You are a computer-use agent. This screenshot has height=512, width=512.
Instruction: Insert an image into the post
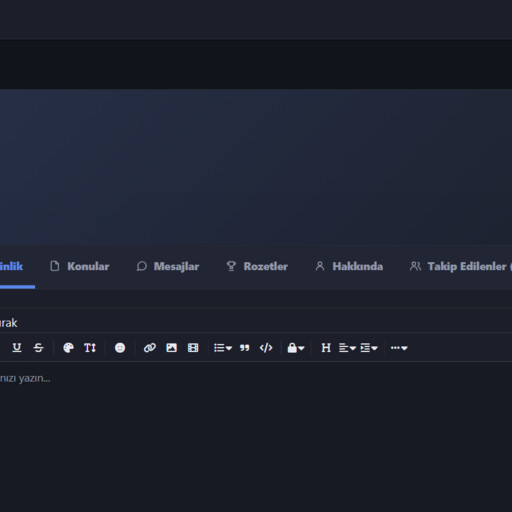point(171,348)
